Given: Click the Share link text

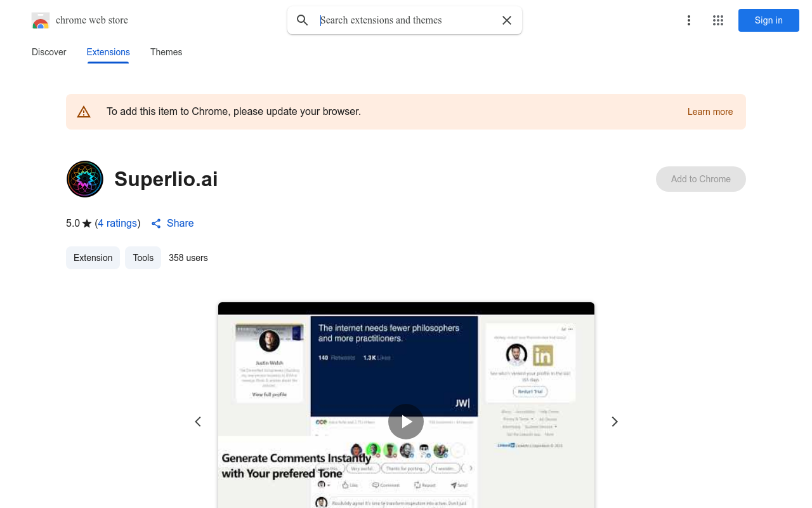Looking at the screenshot, I should coord(180,224).
